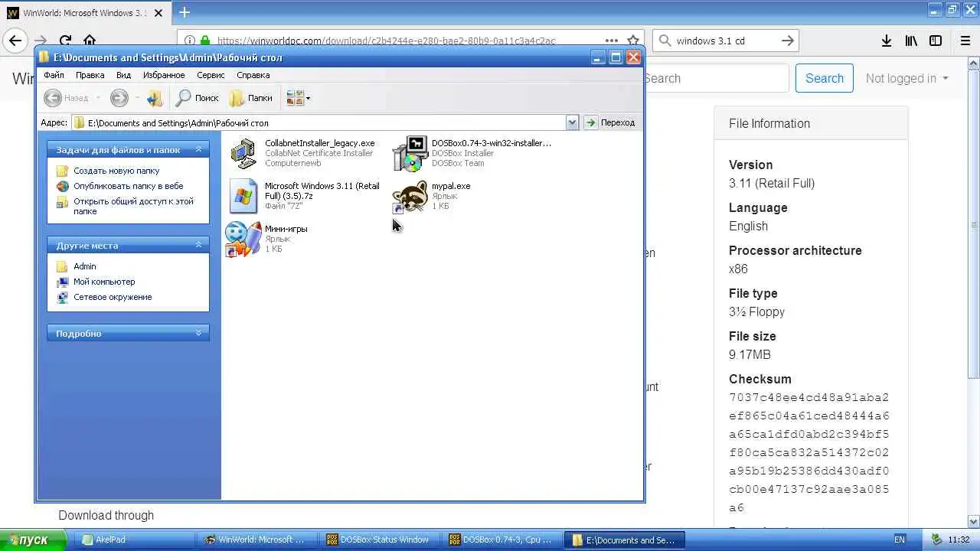
Task: Switch to WinWorld browser taskbar item
Action: 257,540
